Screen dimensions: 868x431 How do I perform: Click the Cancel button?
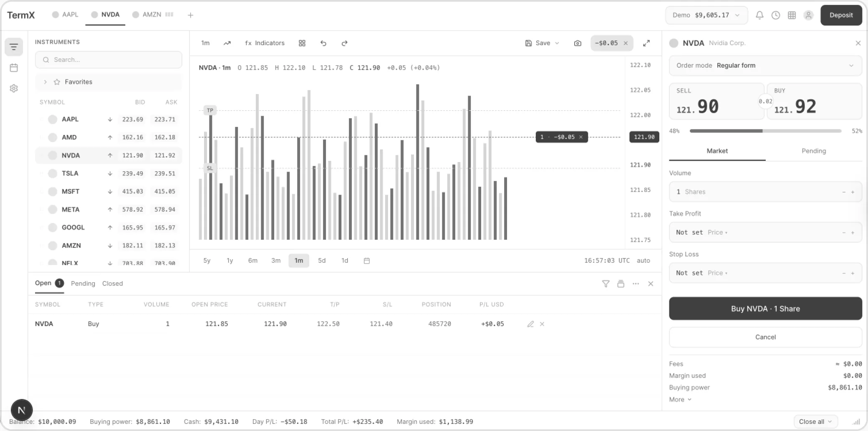point(765,337)
